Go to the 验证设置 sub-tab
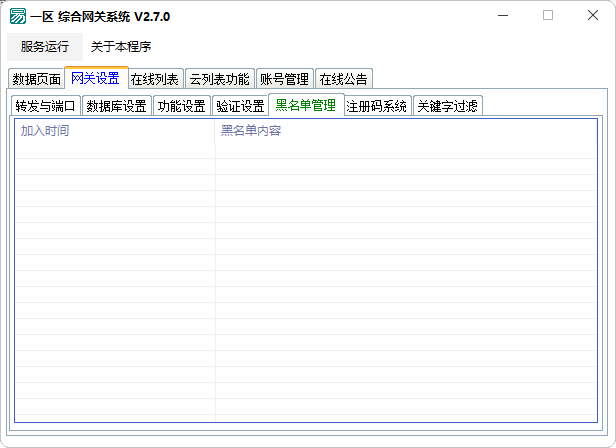Viewport: 616px width, 448px height. tap(240, 106)
